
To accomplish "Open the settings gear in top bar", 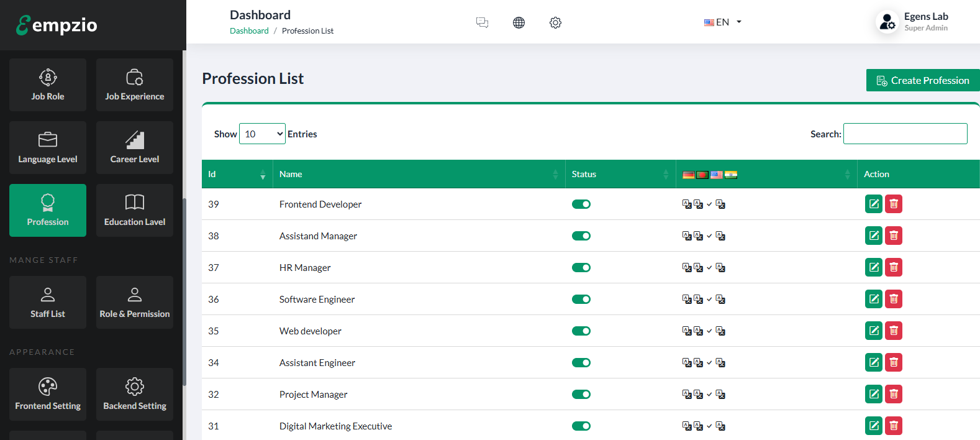I will pyautogui.click(x=555, y=22).
